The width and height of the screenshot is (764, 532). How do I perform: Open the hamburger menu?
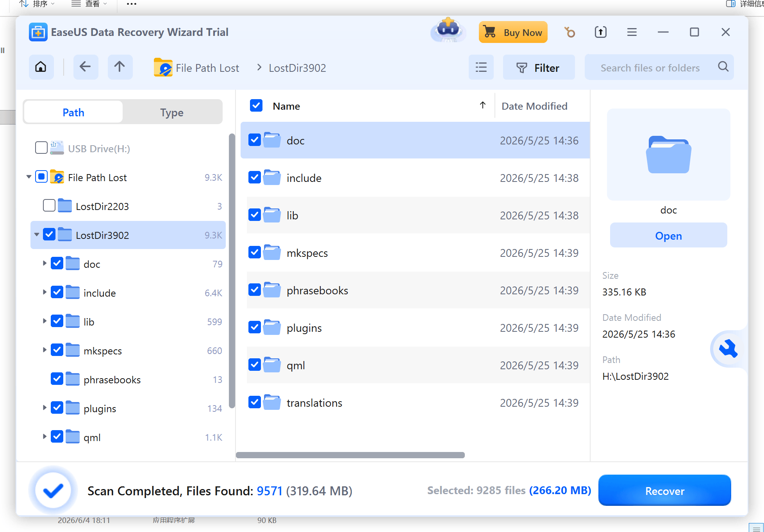pyautogui.click(x=632, y=32)
